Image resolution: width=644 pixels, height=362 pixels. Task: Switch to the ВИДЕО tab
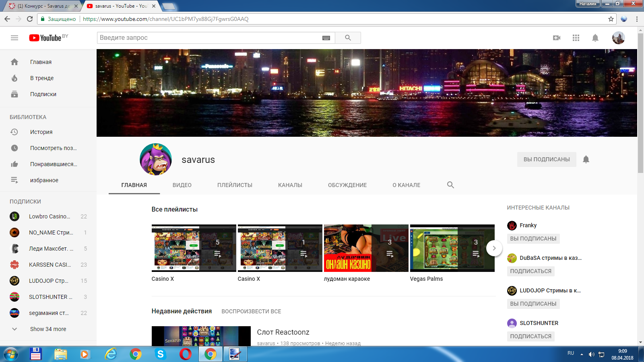(x=182, y=185)
